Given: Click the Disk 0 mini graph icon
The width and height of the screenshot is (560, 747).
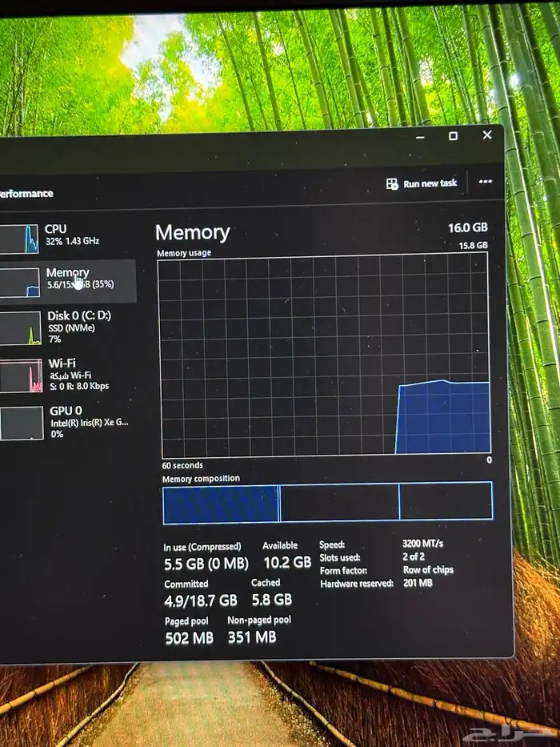Looking at the screenshot, I should [20, 328].
